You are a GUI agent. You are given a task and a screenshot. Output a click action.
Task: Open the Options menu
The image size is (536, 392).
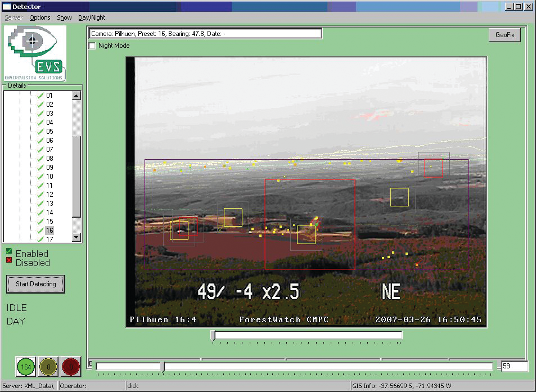[39, 17]
